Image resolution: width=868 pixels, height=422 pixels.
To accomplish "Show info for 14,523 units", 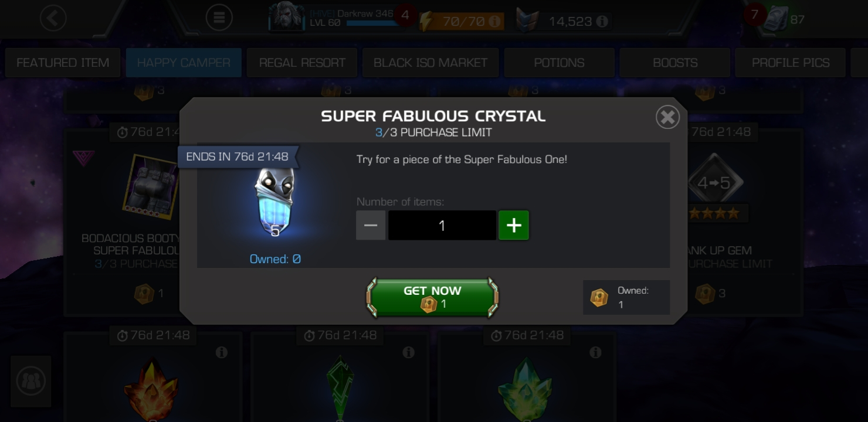I will click(x=602, y=22).
